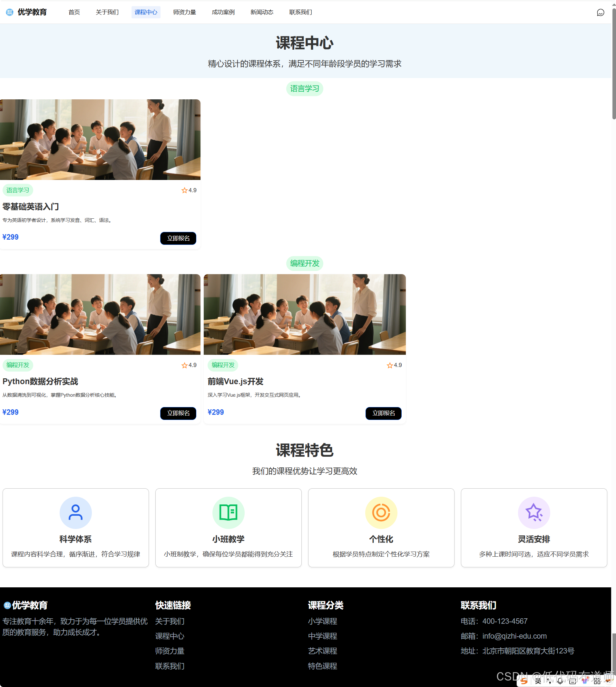Click the Sogou input method S logo

524,681
